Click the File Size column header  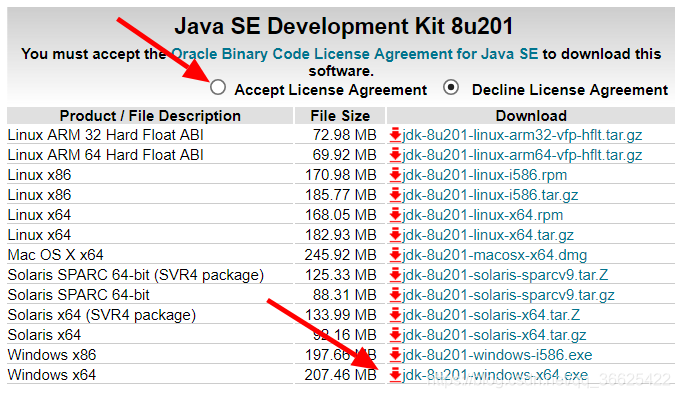pos(340,116)
